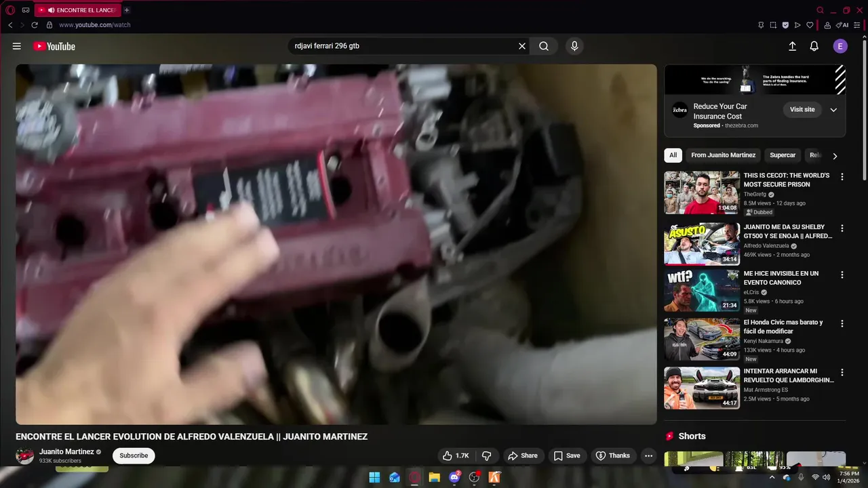Open options for Honda Civic video
The height and width of the screenshot is (488, 868).
click(842, 324)
